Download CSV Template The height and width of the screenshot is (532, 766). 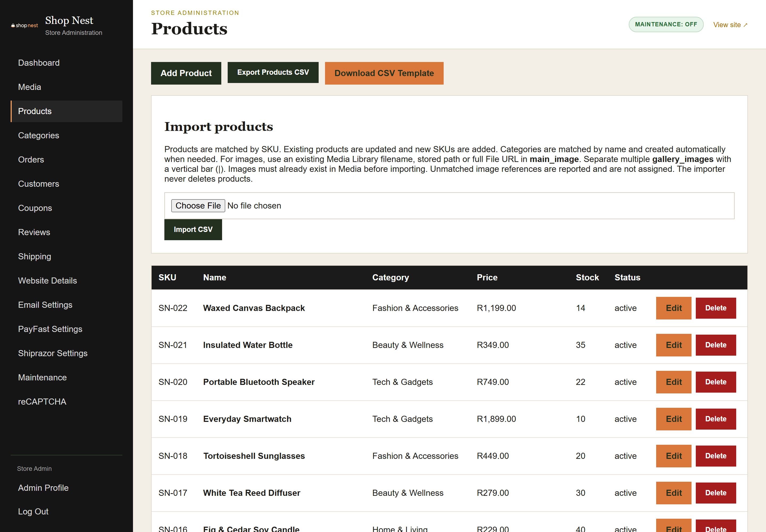[384, 73]
